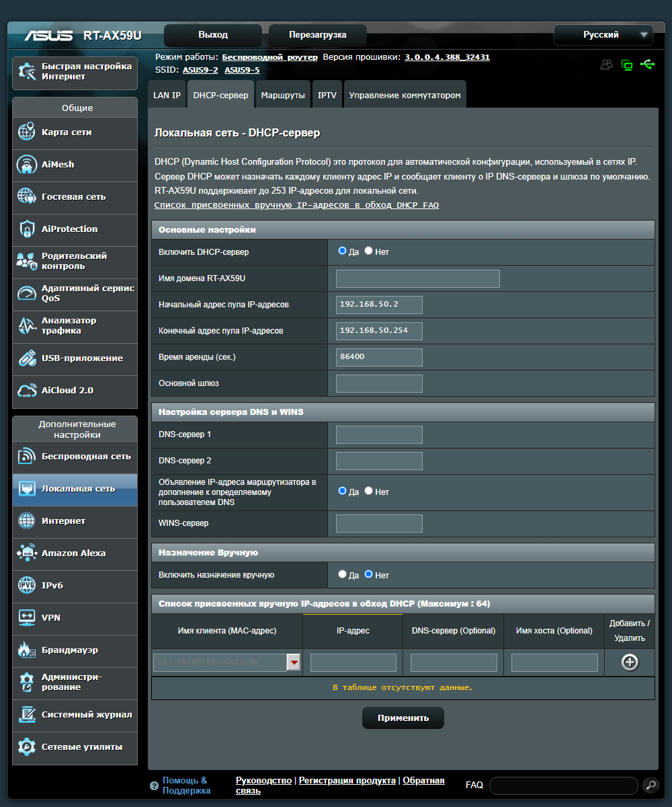Open Amazon Alexa icon

pyautogui.click(x=27, y=553)
